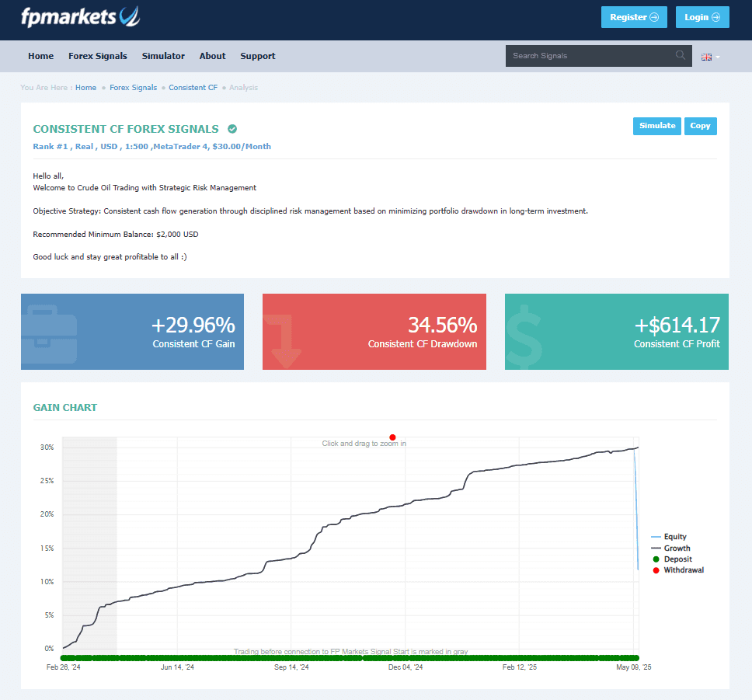752x700 pixels.
Task: Click the 30% y-axis label
Action: coord(47,448)
